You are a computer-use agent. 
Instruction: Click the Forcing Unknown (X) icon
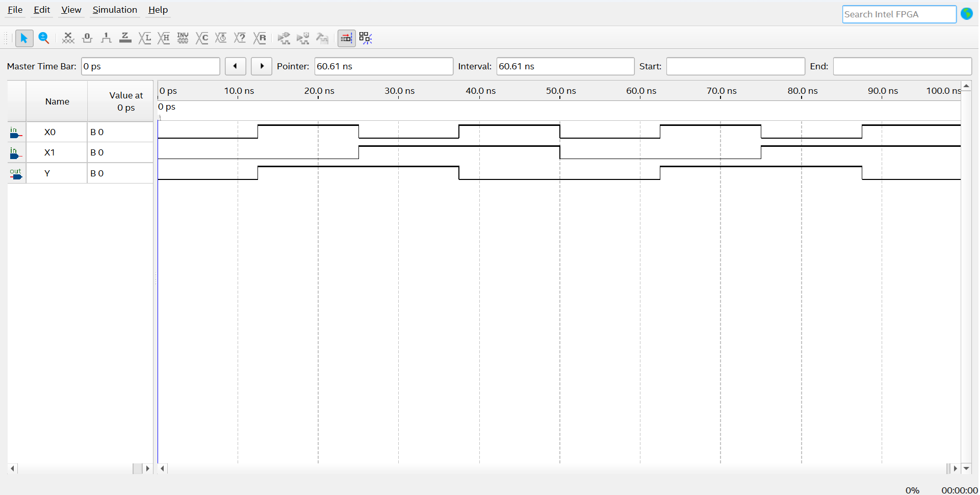pos(68,38)
